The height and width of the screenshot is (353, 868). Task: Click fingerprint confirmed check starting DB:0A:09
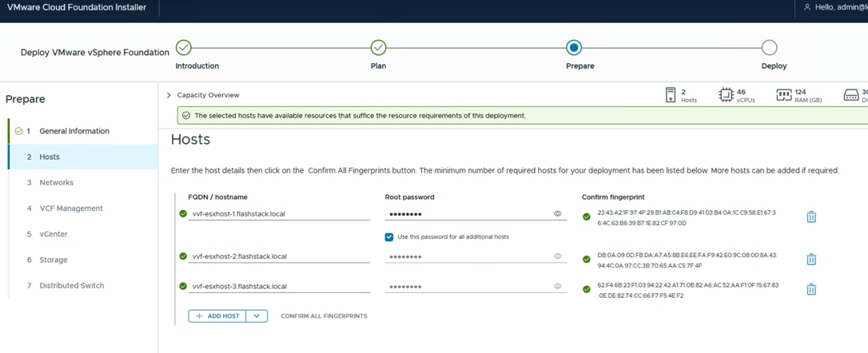tap(586, 259)
